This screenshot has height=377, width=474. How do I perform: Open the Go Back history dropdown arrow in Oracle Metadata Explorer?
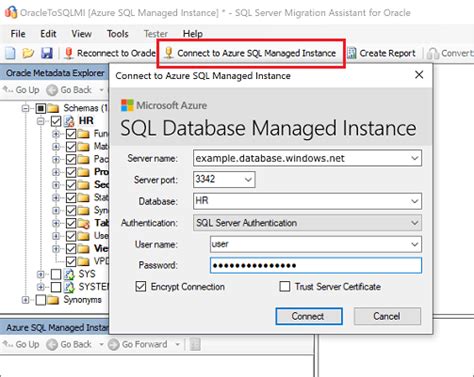point(101,90)
